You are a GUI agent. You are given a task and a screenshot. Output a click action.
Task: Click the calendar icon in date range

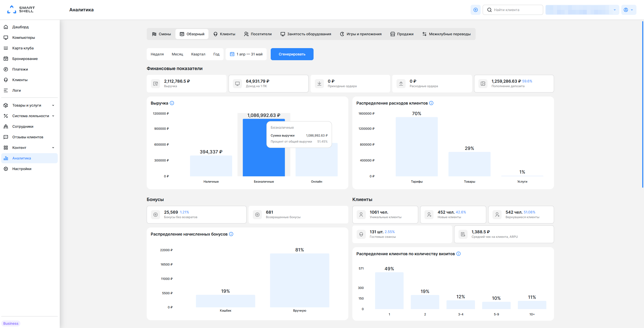[x=232, y=54]
